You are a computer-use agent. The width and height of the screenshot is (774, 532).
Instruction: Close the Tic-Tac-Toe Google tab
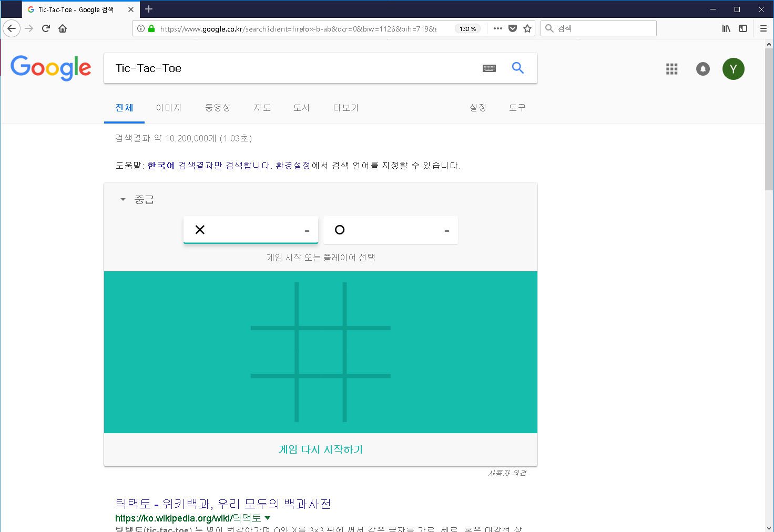pos(131,9)
